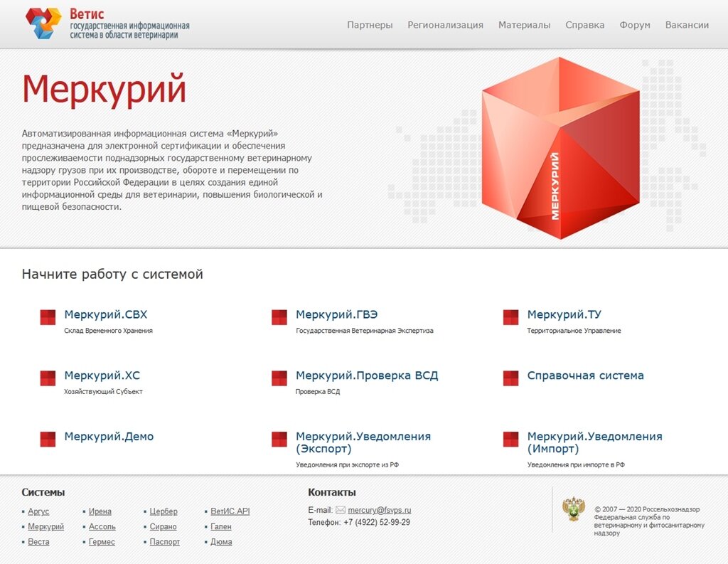Click the Начните работу с системой heading

112,274
